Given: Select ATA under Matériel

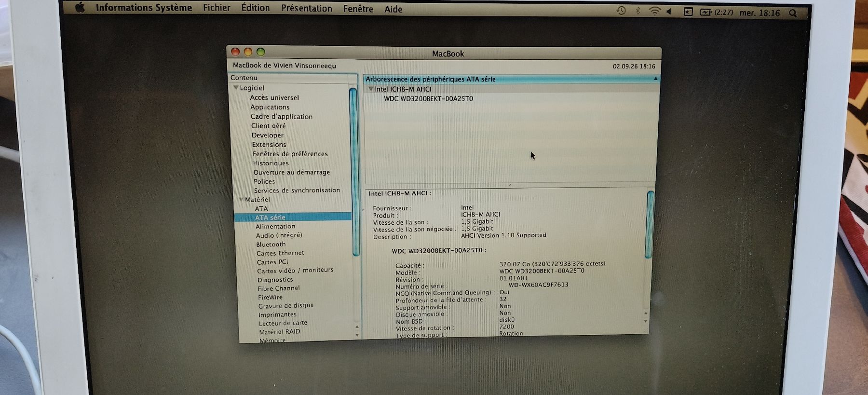Looking at the screenshot, I should pos(261,208).
